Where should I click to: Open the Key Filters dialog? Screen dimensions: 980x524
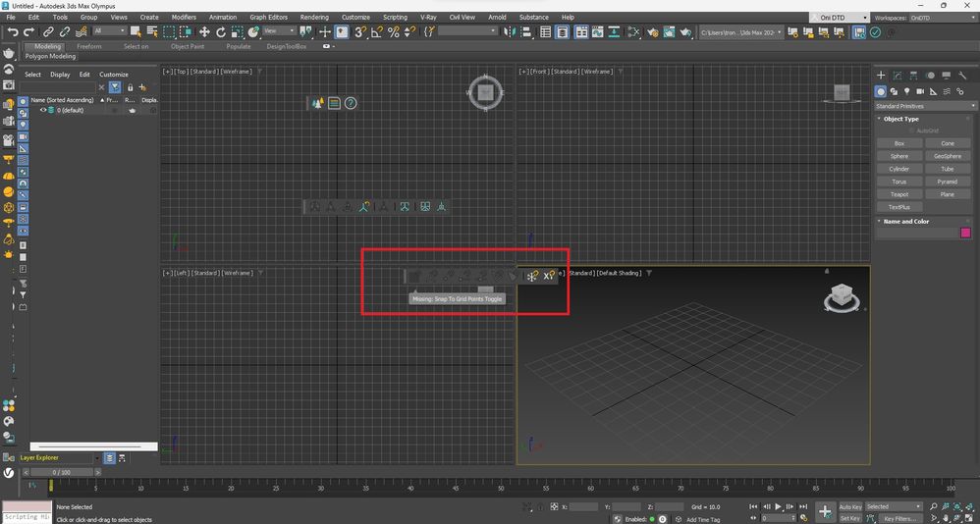coord(900,518)
